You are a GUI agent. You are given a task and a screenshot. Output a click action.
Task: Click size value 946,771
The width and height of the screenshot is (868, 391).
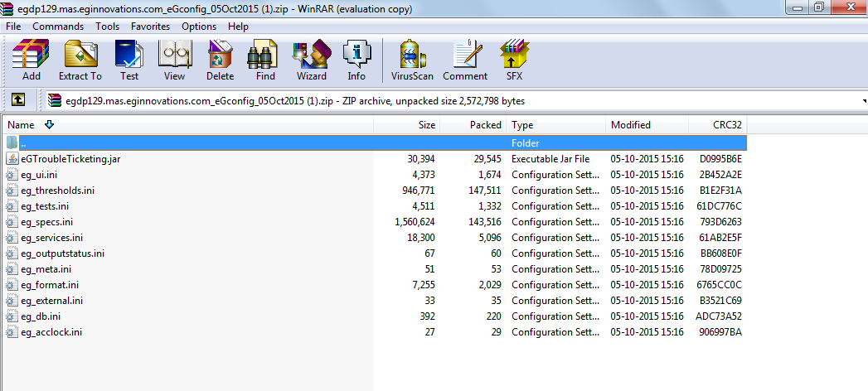tap(419, 191)
